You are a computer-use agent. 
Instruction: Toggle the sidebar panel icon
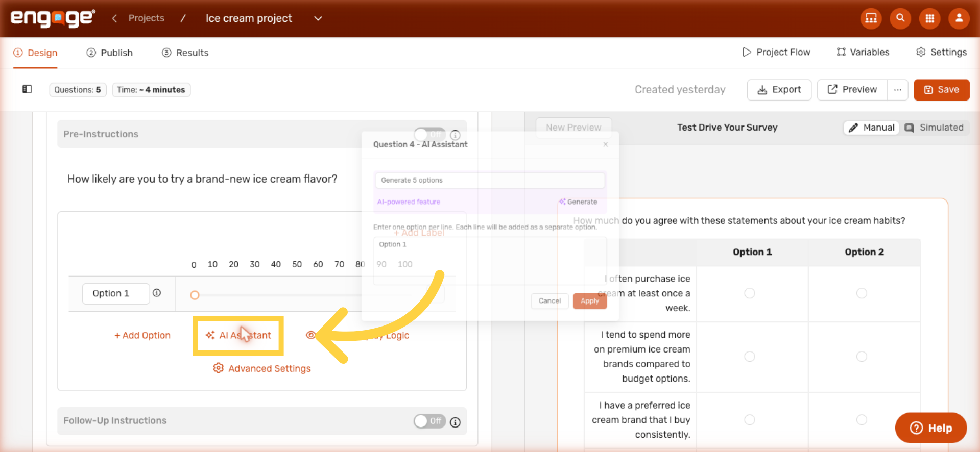click(27, 89)
